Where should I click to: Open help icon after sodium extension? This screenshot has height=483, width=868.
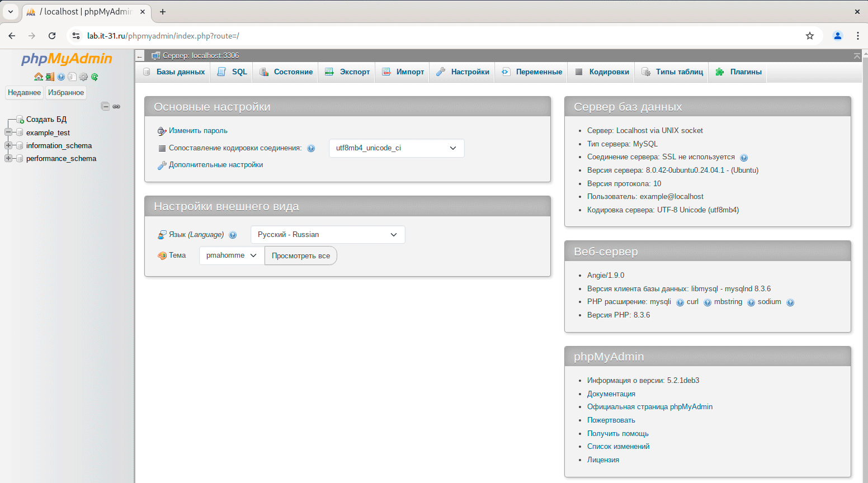coord(790,302)
